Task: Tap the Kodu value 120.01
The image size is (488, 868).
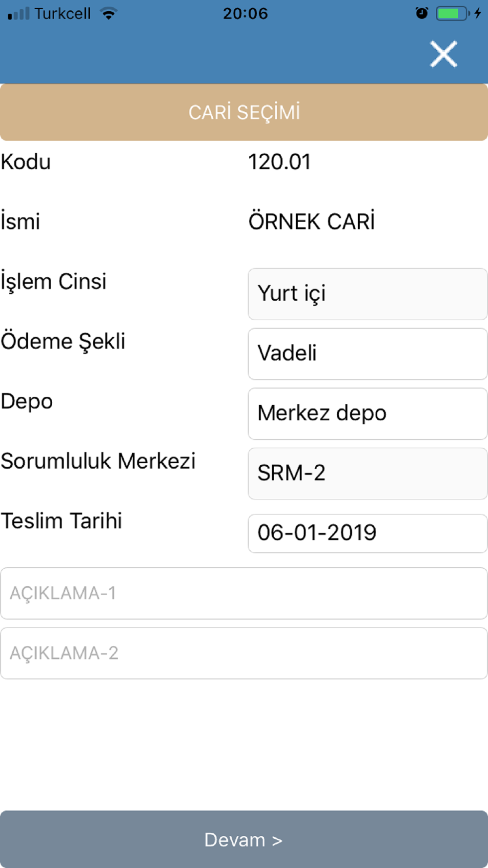Action: pos(279,162)
